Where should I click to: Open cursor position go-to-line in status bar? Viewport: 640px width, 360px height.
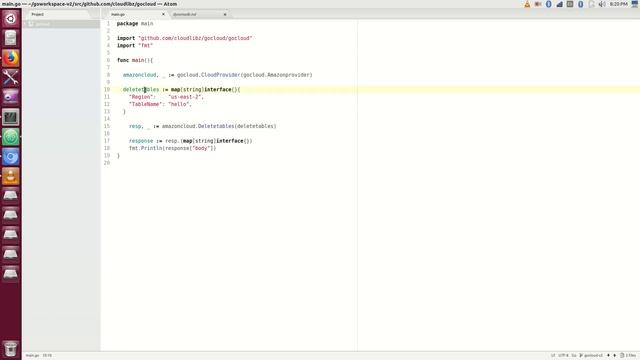tap(47, 356)
